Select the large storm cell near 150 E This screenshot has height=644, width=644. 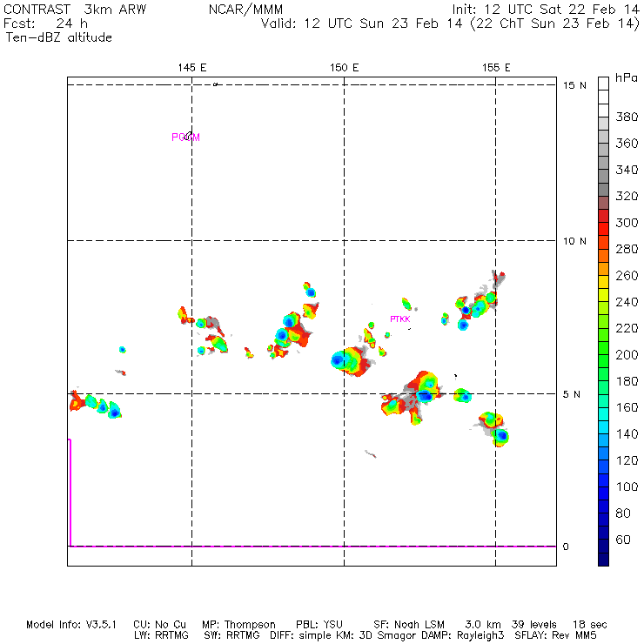350,359
